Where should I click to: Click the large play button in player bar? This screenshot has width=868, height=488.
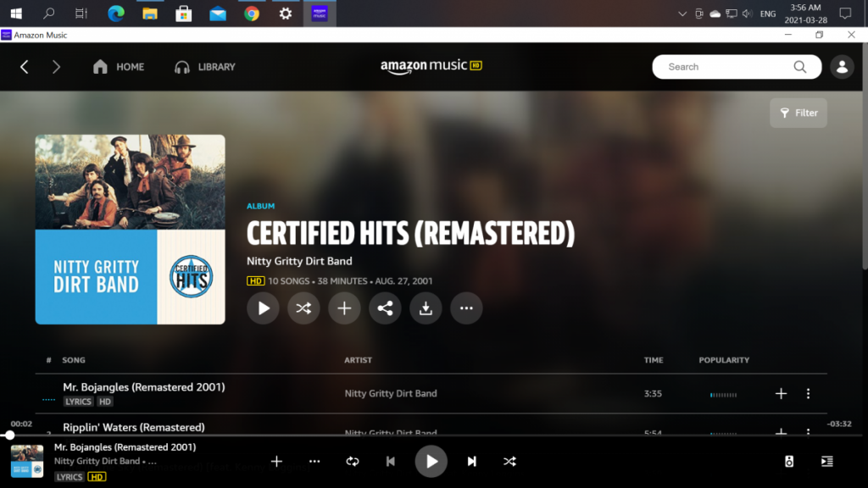[x=431, y=462]
